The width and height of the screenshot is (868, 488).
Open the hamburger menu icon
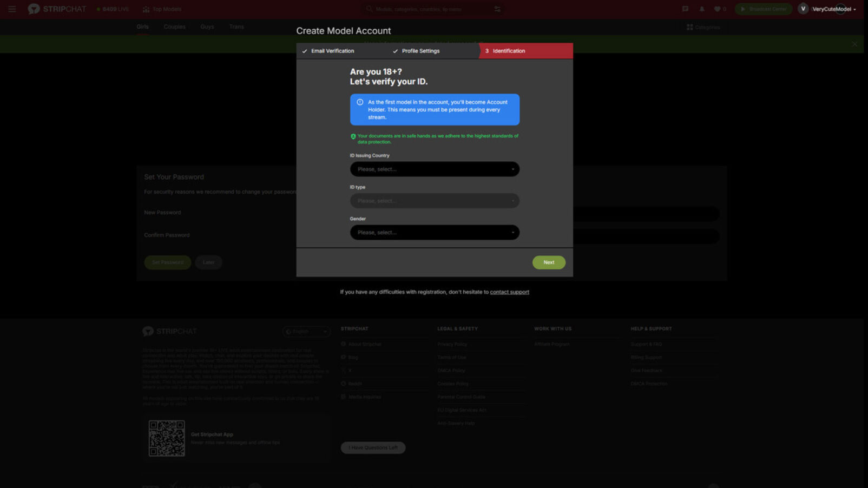[x=12, y=9]
